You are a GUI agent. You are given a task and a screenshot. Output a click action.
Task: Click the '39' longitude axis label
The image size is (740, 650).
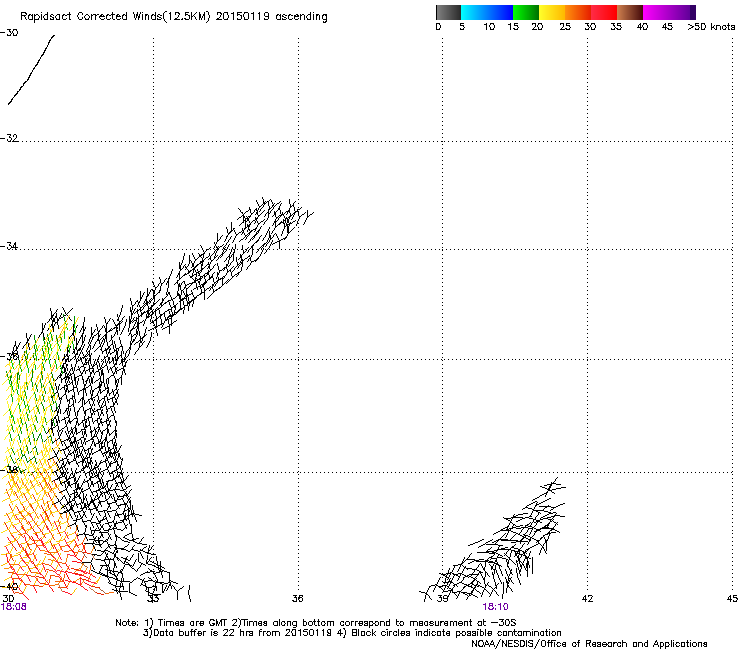pyautogui.click(x=442, y=599)
